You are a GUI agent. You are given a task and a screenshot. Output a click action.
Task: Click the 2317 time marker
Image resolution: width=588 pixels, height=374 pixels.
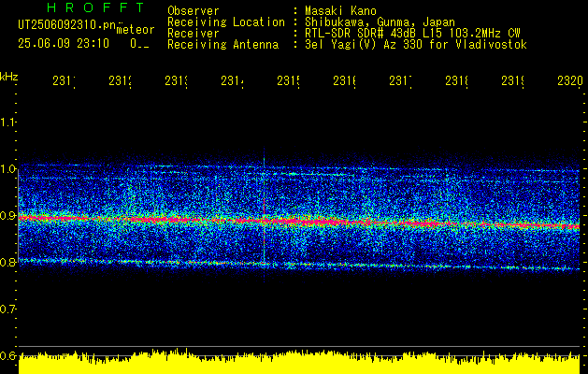coord(400,81)
